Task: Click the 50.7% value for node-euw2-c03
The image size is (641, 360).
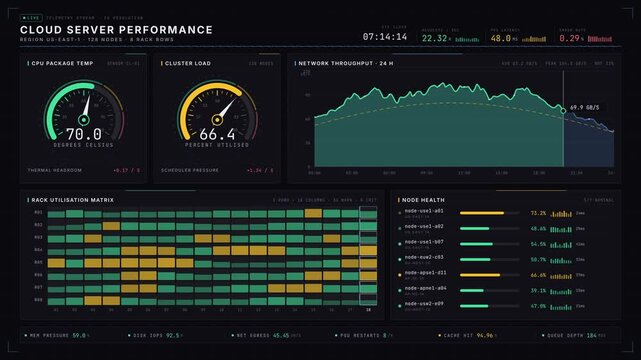Action: (538, 260)
